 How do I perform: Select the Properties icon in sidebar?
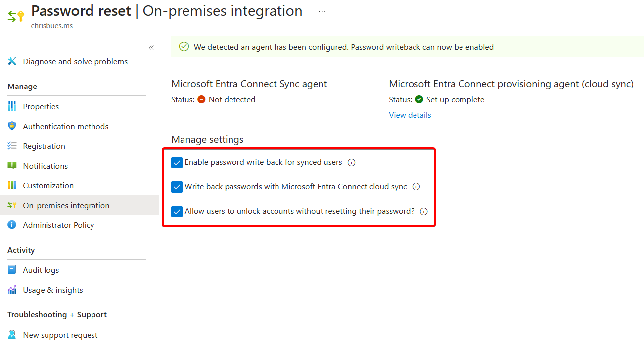tap(12, 106)
